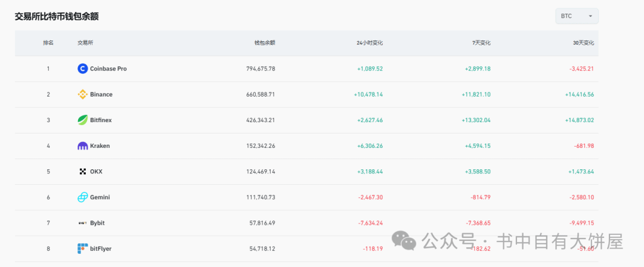Image resolution: width=644 pixels, height=267 pixels.
Task: Click the Bybit logo icon
Action: 82,223
